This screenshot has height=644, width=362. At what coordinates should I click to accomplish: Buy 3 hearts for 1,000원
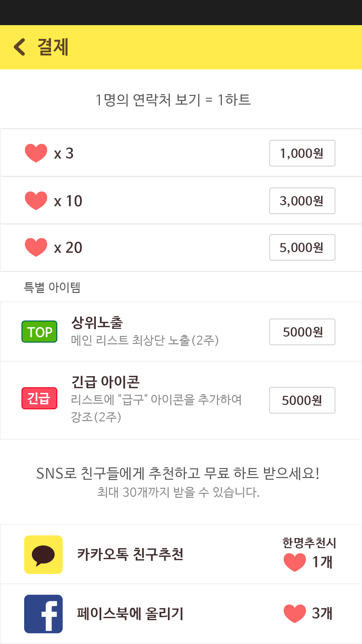pyautogui.click(x=302, y=153)
